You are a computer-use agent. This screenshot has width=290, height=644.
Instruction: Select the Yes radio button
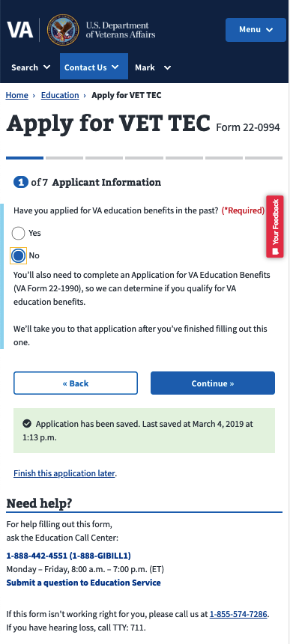point(18,233)
